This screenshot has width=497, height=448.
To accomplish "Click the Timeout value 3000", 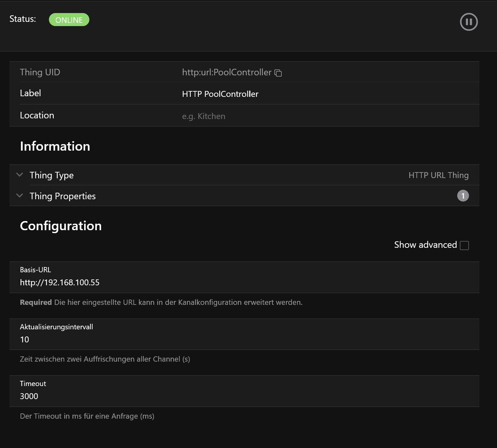I will pos(29,396).
